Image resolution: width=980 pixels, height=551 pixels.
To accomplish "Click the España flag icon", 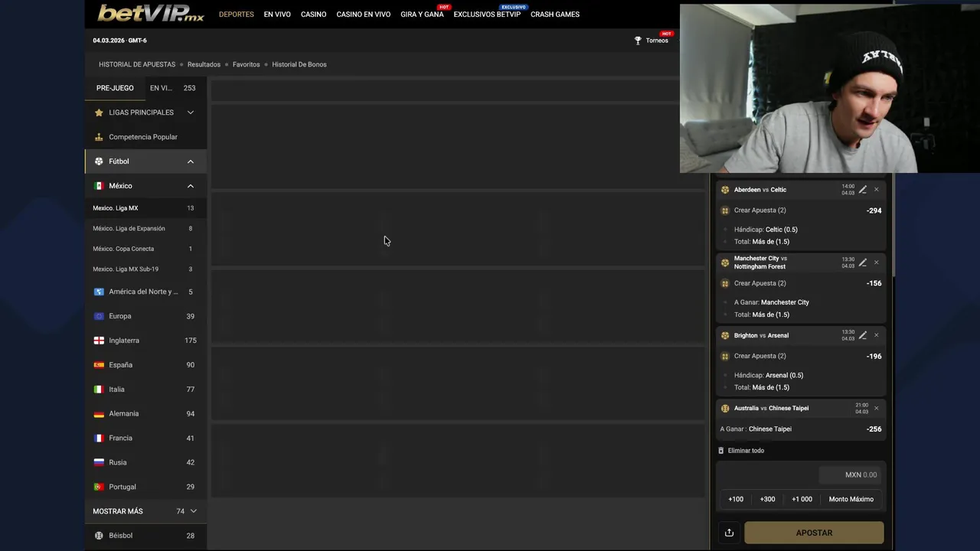I will [x=99, y=365].
